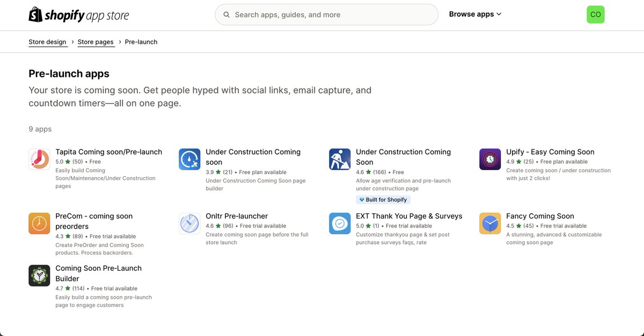644x336 pixels.
Task: Open the green CO account avatar
Action: [x=596, y=14]
